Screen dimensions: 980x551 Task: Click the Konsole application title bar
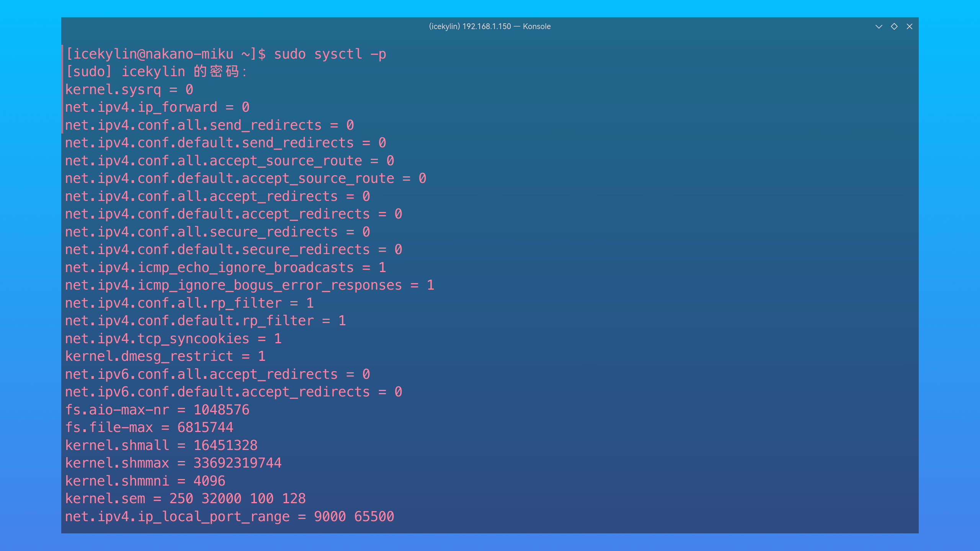(x=489, y=26)
